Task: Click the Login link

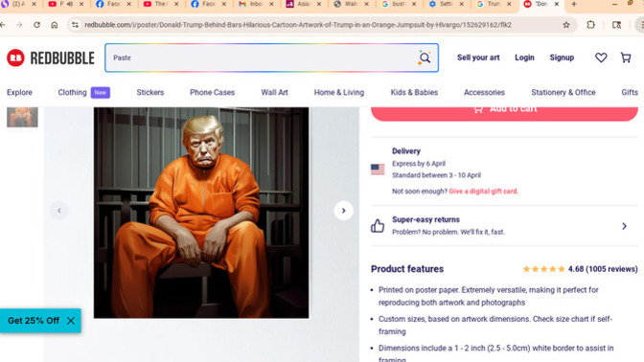Action: pyautogui.click(x=524, y=57)
